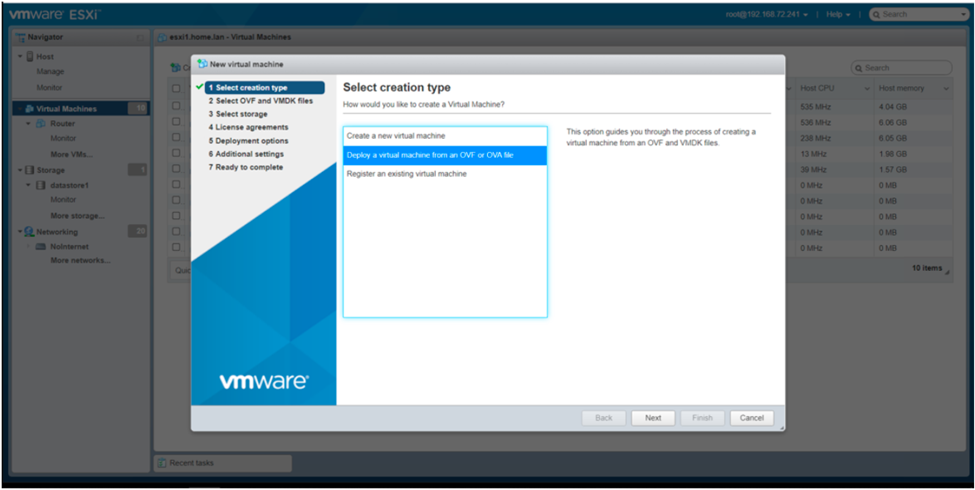The image size is (975, 490).
Task: Click the New virtual machine dialog icon
Action: pyautogui.click(x=202, y=64)
